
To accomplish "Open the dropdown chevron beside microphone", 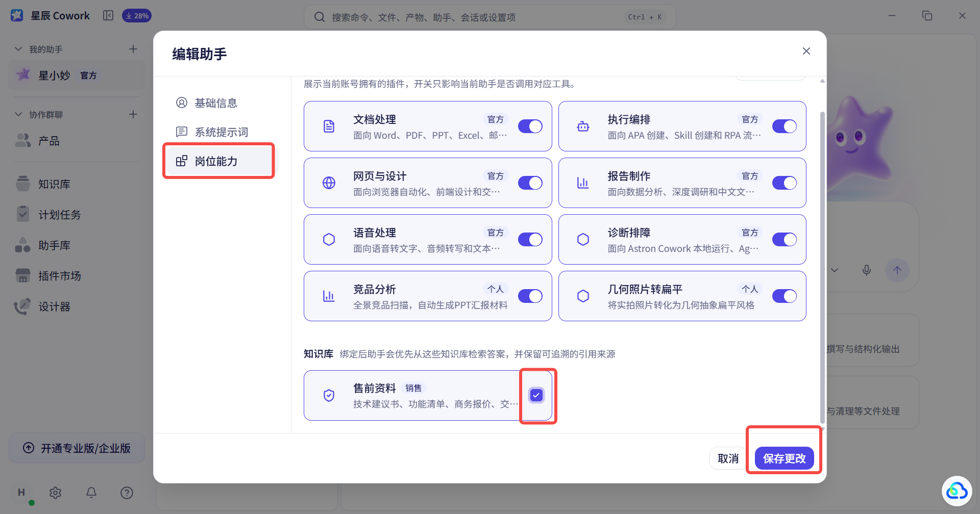I will tap(835, 270).
